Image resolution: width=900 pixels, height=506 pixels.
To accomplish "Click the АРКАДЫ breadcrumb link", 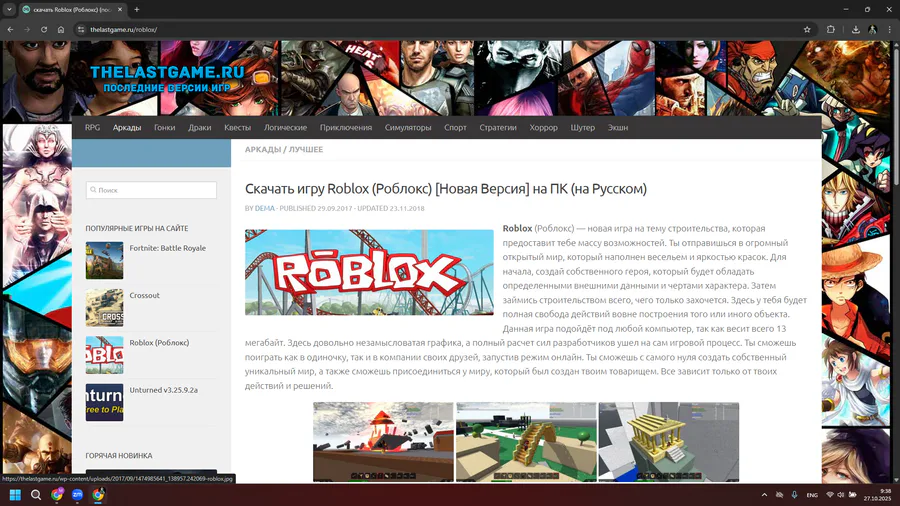I will tap(263, 149).
